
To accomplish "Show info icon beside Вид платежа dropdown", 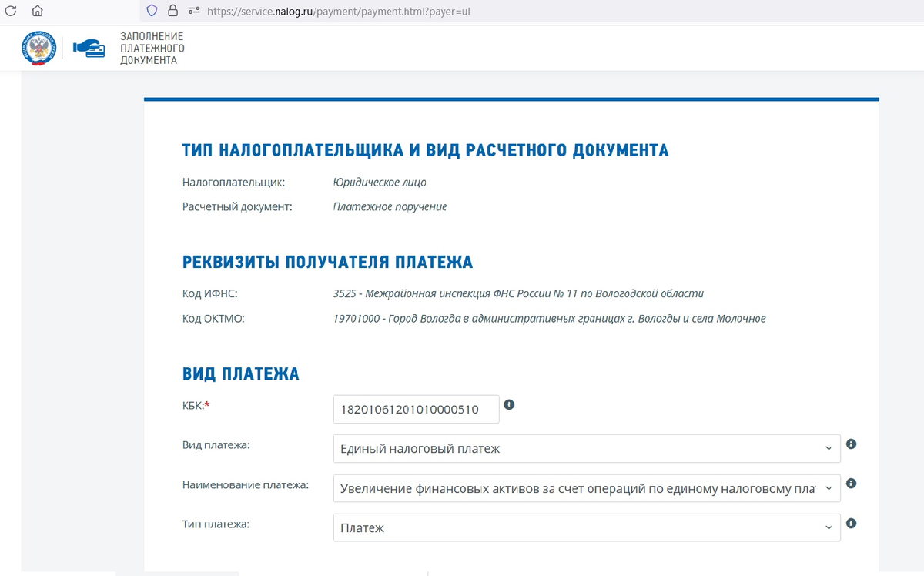I will tap(851, 444).
